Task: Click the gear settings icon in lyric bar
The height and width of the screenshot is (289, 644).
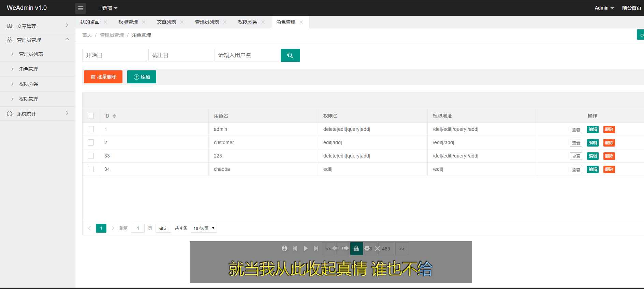Action: [367, 248]
